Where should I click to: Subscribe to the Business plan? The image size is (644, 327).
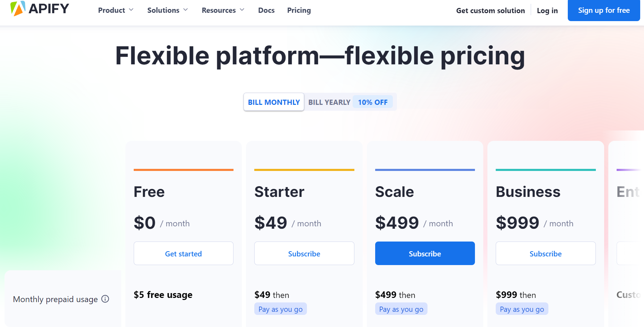click(x=546, y=254)
